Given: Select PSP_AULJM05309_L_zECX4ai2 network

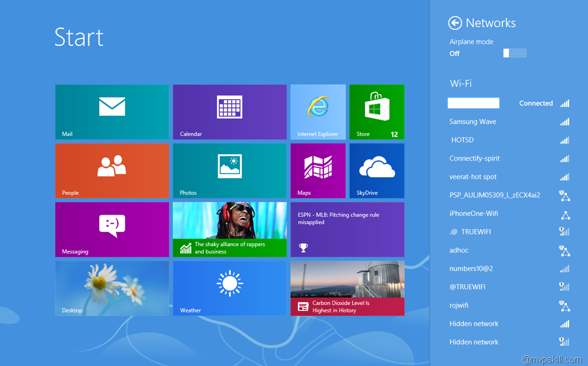Looking at the screenshot, I should 509,195.
